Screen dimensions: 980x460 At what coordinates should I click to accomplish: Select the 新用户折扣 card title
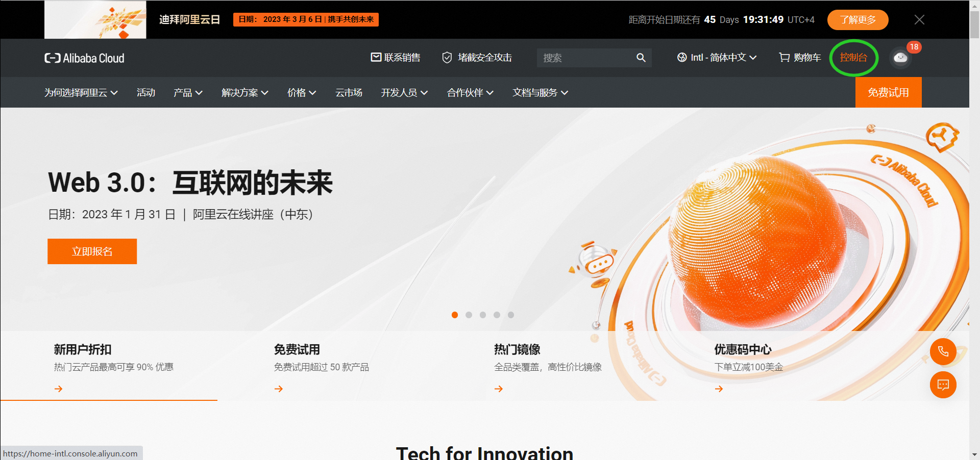click(x=83, y=349)
